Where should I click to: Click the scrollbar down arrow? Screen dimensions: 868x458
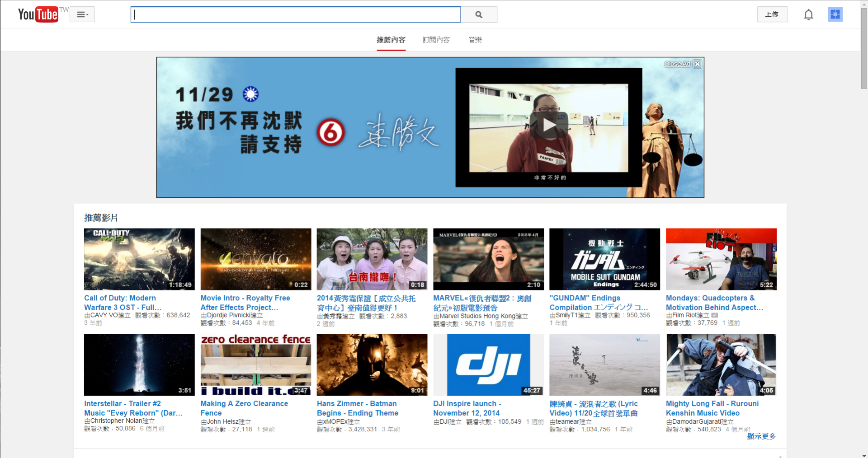coord(864,454)
